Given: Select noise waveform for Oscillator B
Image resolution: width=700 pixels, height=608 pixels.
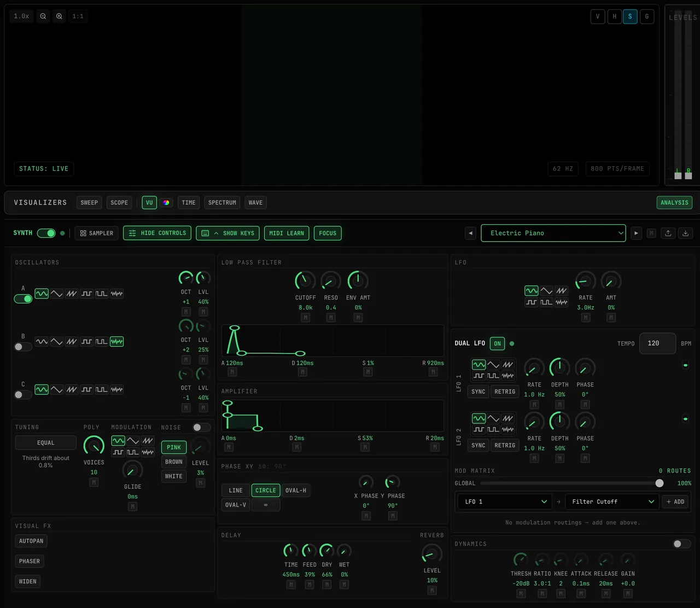Looking at the screenshot, I should pyautogui.click(x=116, y=342).
